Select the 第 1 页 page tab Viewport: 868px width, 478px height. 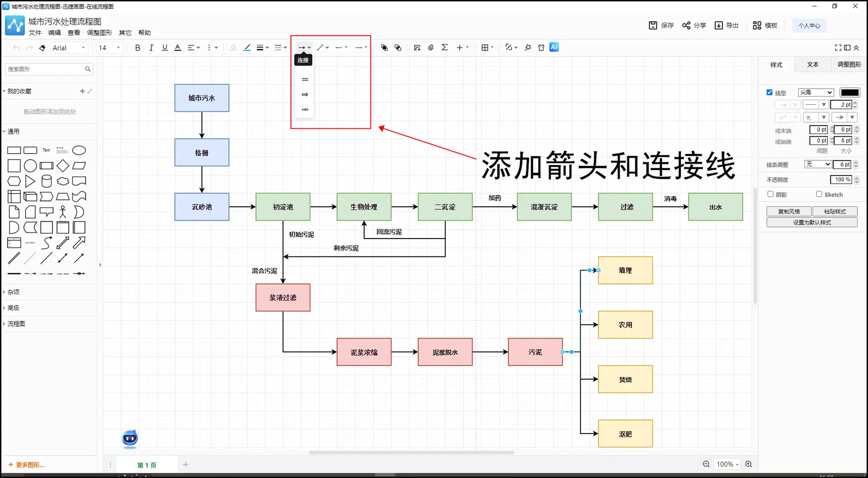click(147, 465)
